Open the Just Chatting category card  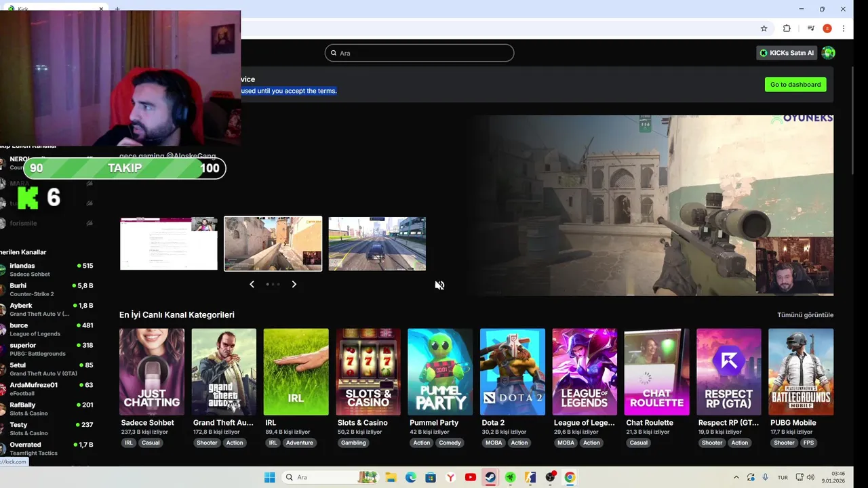[x=152, y=372]
